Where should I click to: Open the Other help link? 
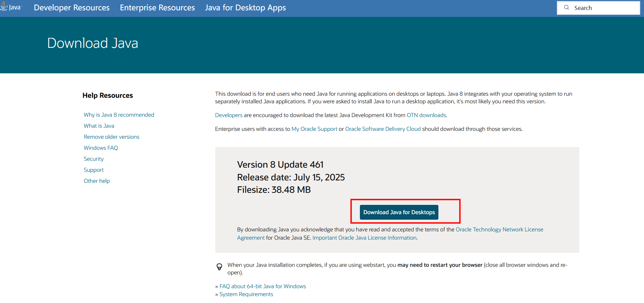tap(97, 181)
